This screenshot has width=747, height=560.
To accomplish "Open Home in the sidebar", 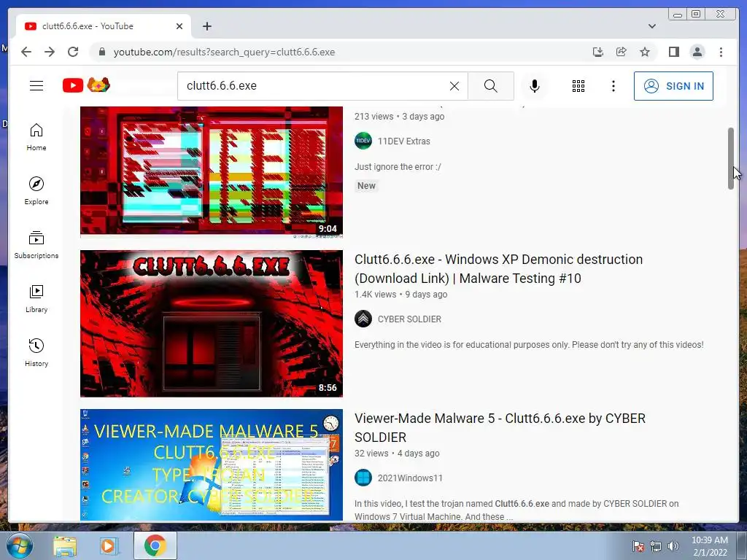I will coord(36,137).
